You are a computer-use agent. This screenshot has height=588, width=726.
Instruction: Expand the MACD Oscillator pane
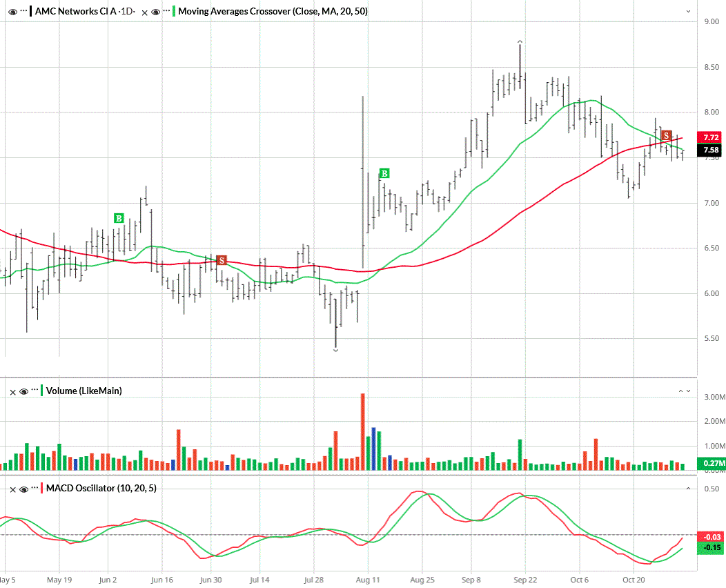[x=687, y=489]
